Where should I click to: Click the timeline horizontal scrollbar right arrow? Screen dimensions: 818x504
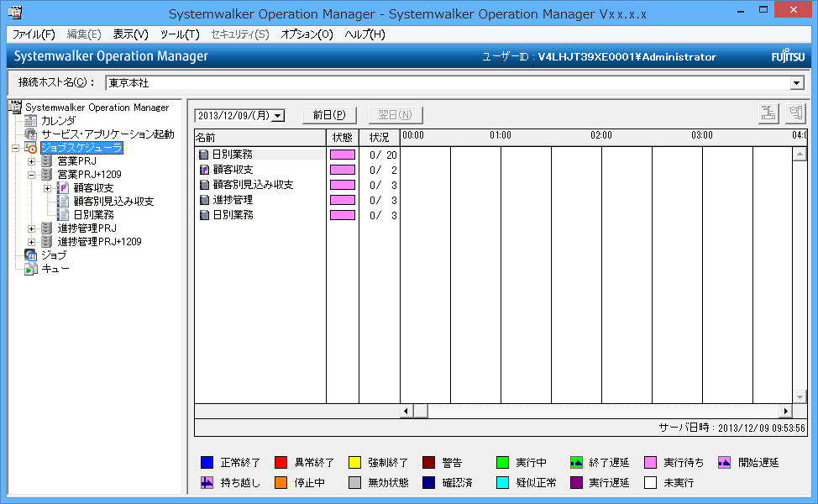[786, 411]
